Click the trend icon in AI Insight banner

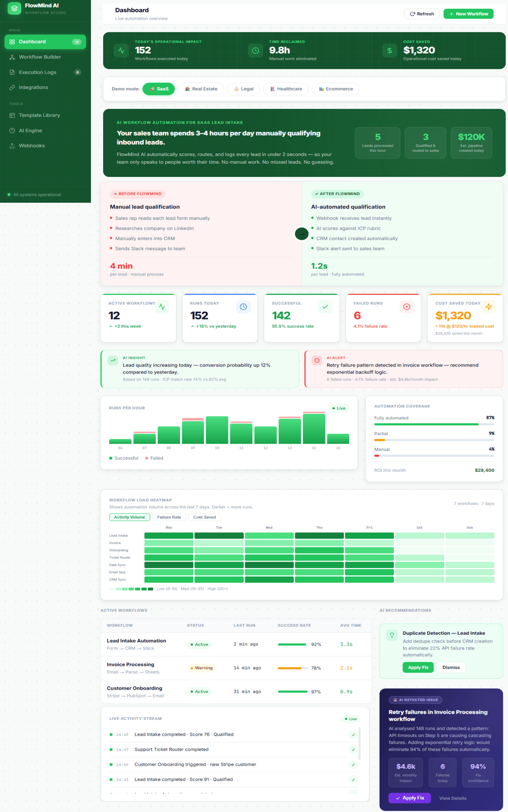pos(113,361)
